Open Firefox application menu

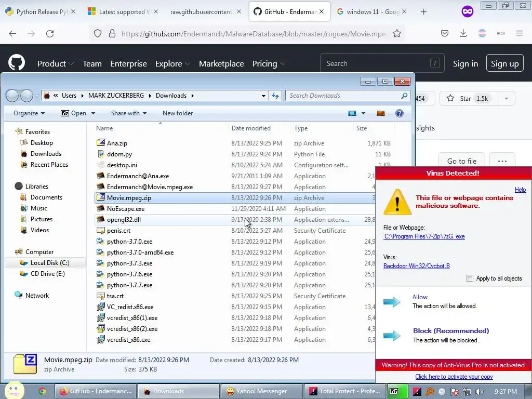point(520,33)
